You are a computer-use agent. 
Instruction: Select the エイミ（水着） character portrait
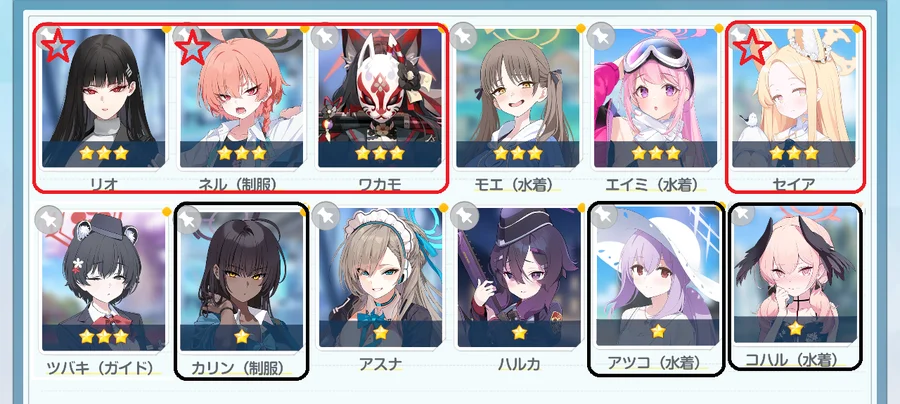point(656,98)
